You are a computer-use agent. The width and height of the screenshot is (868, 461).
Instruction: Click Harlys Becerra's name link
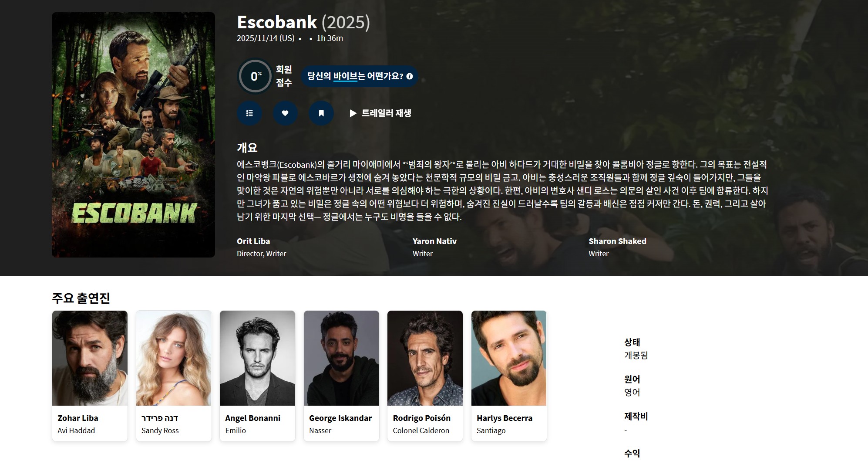505,418
